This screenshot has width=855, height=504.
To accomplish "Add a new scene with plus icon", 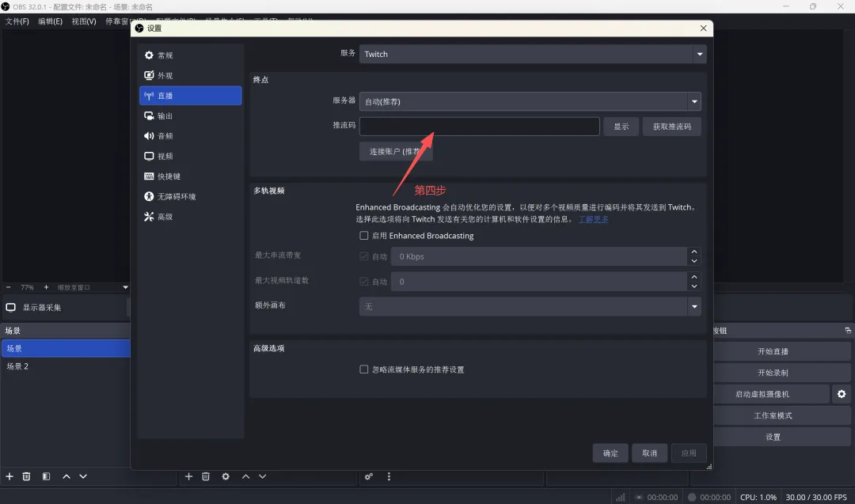I will click(x=9, y=476).
